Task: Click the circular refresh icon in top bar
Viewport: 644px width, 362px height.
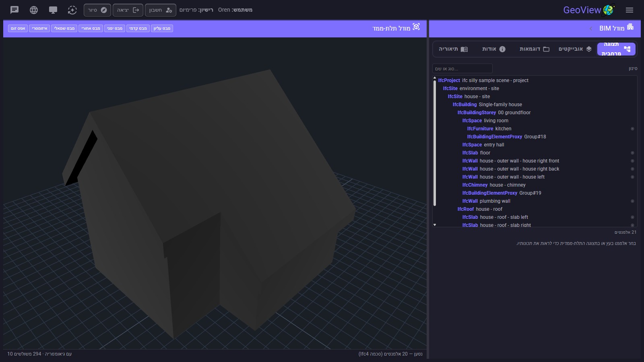Action: (x=72, y=10)
